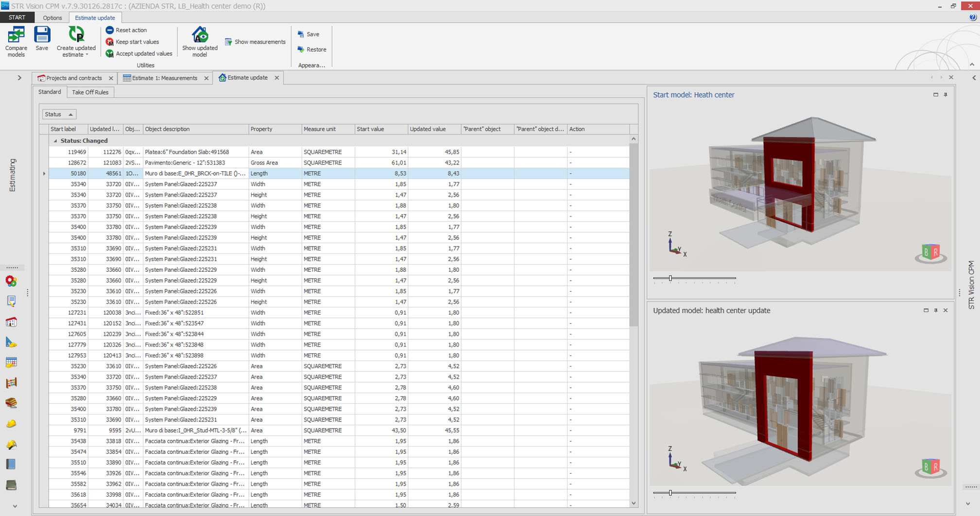Adjust the Start model transparency slider
Screen dimensions: 980x516
[671, 278]
